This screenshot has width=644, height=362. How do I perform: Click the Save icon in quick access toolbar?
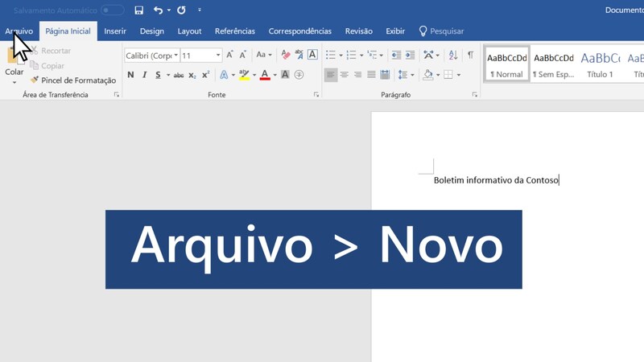pyautogui.click(x=139, y=10)
